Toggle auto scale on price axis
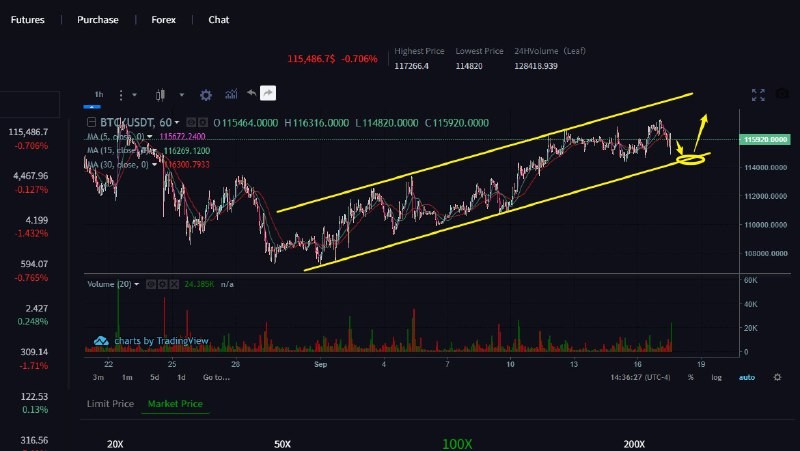 coord(746,377)
